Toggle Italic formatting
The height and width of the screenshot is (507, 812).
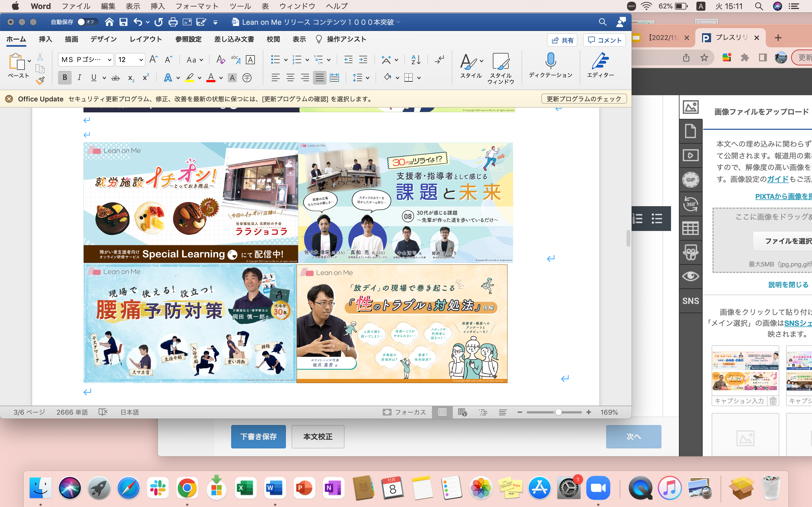pos(79,78)
